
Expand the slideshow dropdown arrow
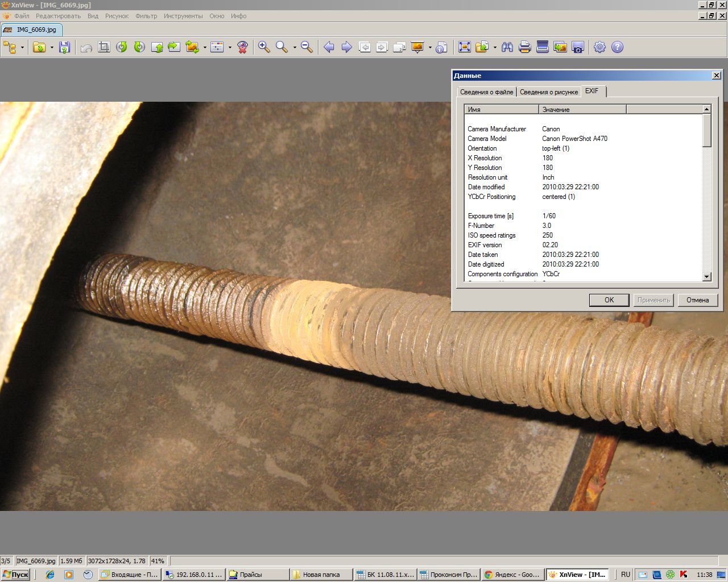point(430,47)
